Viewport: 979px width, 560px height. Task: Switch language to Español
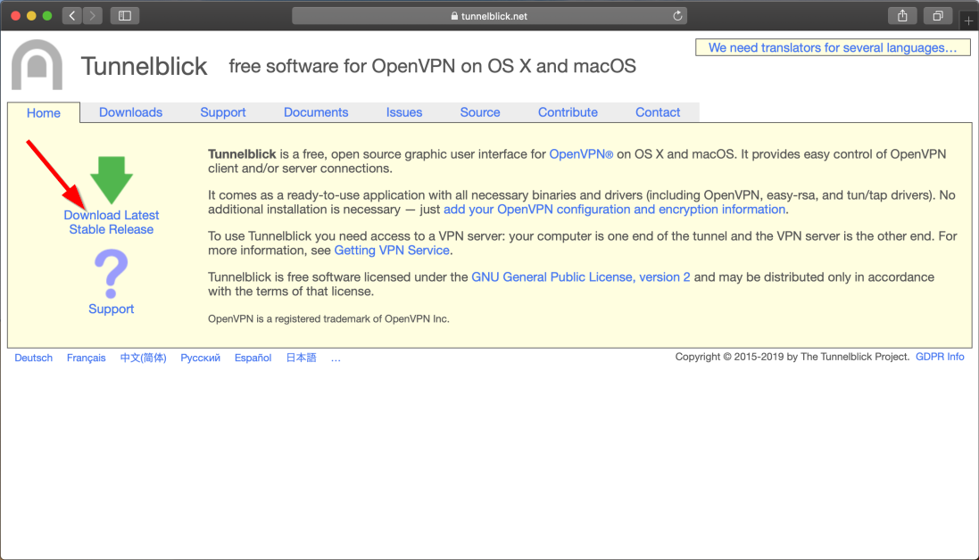253,358
